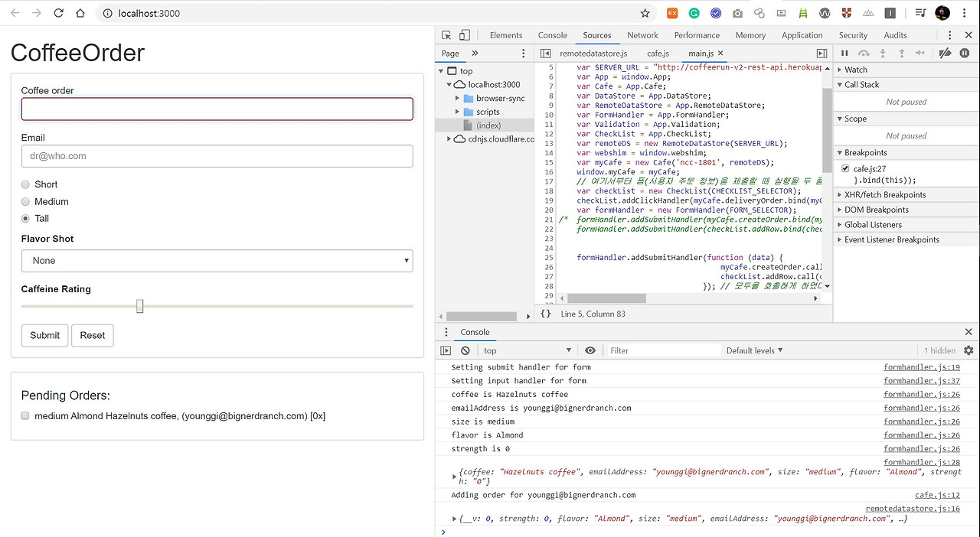
Task: Click the inspect element picker icon
Action: click(x=446, y=35)
